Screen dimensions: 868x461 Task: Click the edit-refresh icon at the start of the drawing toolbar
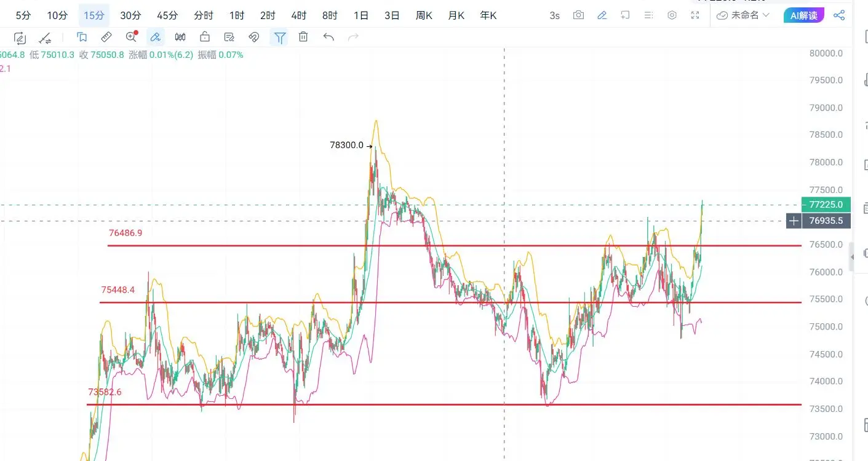20,37
